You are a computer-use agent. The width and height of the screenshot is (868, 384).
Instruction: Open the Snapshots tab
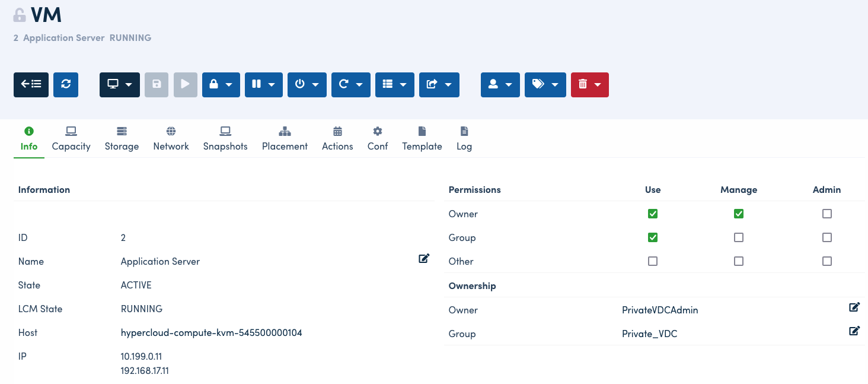click(x=225, y=139)
